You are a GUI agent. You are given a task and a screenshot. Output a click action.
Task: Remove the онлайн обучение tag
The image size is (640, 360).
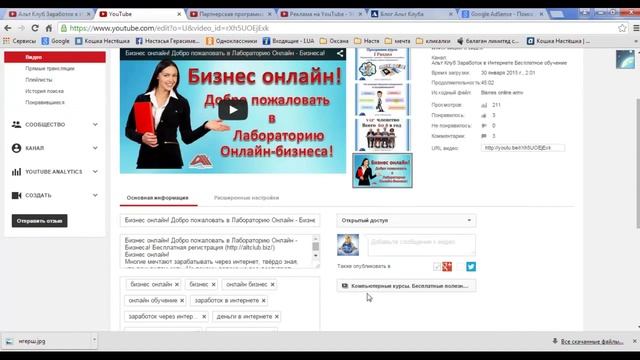[182, 300]
